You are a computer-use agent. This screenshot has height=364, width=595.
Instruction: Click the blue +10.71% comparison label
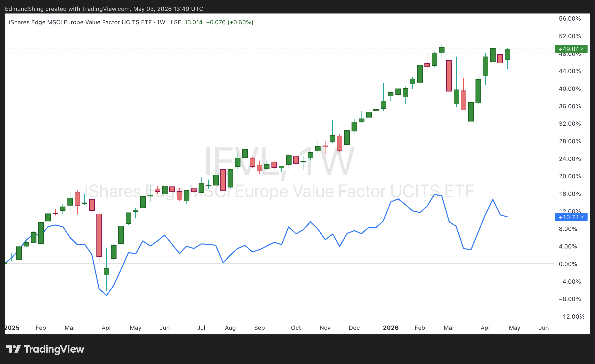571,217
